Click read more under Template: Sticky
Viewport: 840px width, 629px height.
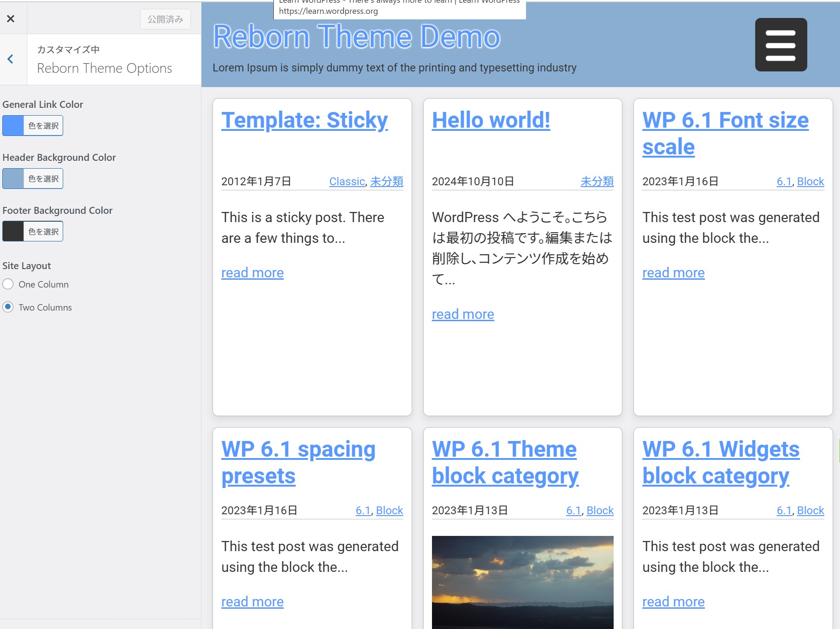point(252,273)
